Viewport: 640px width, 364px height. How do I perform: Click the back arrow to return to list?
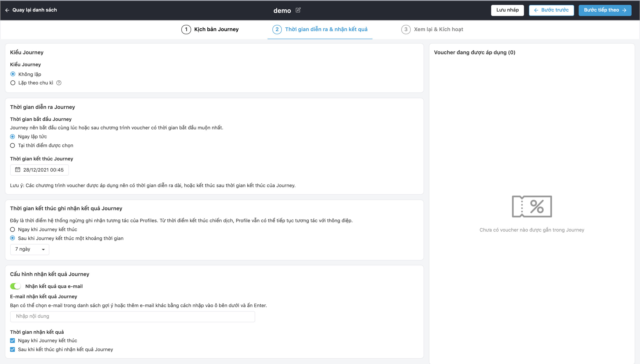coord(7,10)
